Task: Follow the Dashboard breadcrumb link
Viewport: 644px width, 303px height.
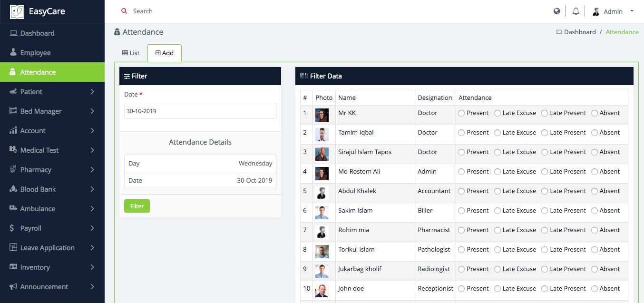Action: [579, 32]
